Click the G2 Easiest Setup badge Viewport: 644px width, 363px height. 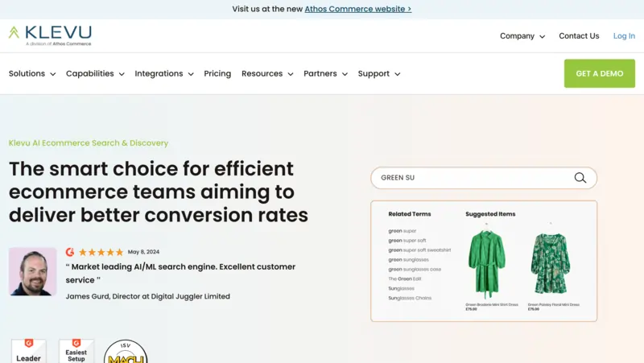pos(76,351)
